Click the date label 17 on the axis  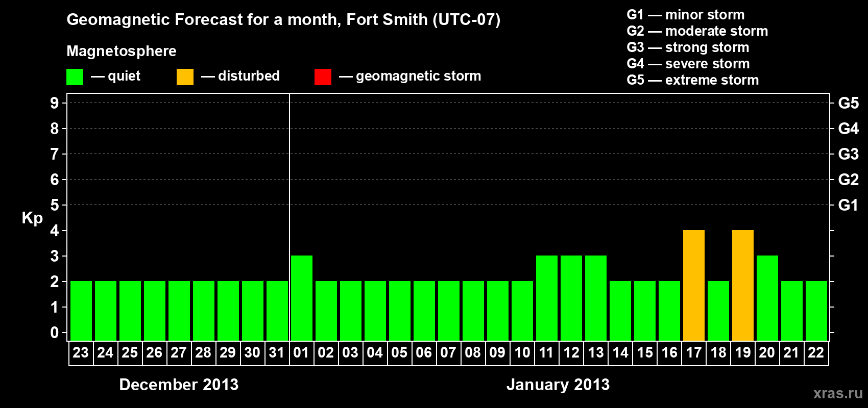click(x=693, y=352)
